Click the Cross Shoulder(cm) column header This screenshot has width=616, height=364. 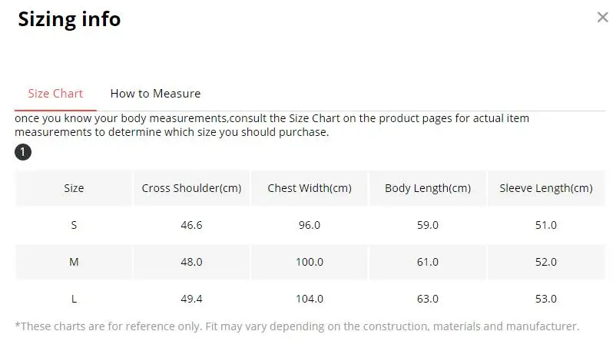click(191, 188)
